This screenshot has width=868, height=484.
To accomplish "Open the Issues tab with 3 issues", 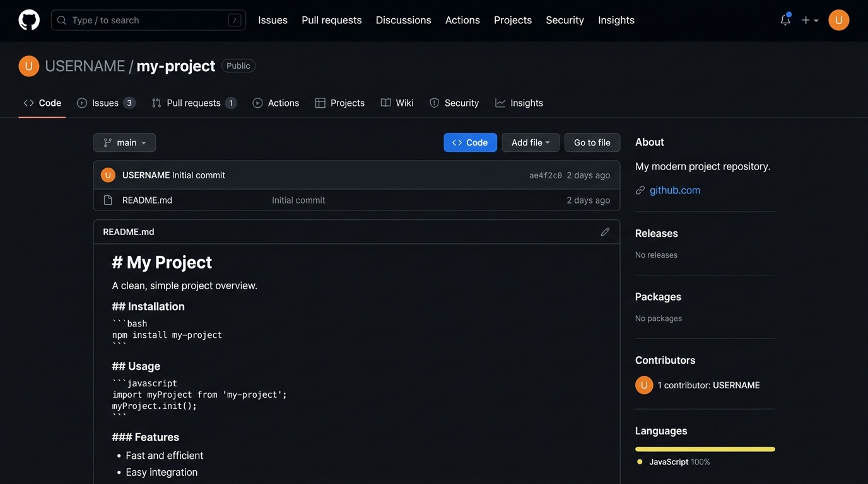I will coord(106,103).
